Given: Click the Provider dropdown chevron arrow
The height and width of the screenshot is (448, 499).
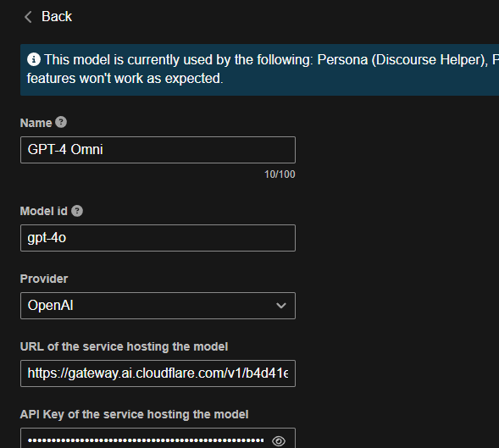Looking at the screenshot, I should pyautogui.click(x=281, y=306).
